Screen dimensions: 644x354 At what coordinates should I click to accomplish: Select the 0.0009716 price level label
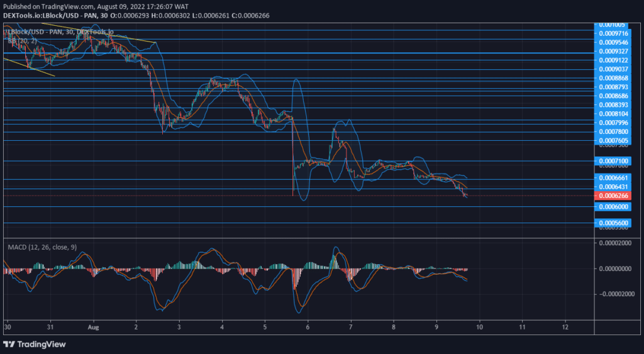(613, 33)
